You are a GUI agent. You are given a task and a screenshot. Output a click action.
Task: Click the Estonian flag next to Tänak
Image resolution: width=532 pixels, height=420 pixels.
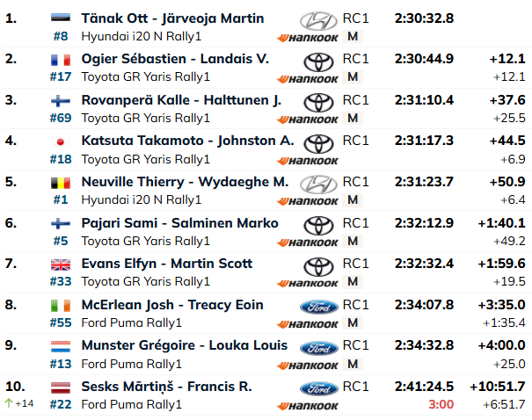point(61,18)
